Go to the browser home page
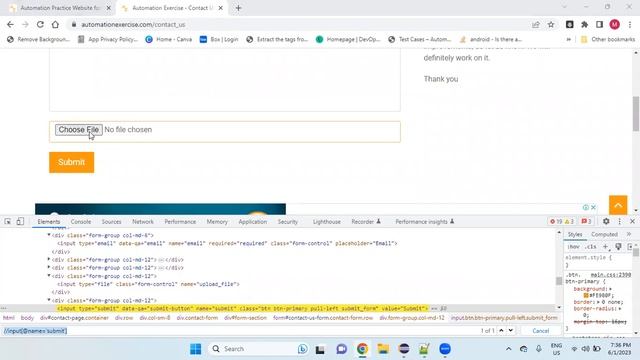The height and width of the screenshot is (360, 640). [x=55, y=24]
